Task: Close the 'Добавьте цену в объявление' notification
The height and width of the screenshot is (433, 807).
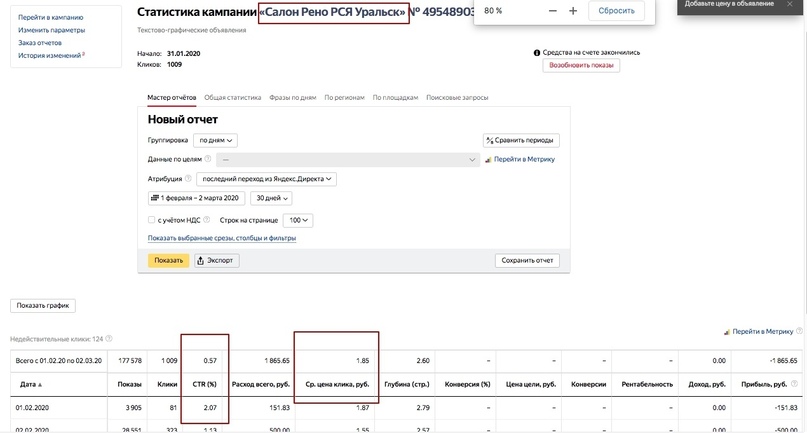Action: 790,4
